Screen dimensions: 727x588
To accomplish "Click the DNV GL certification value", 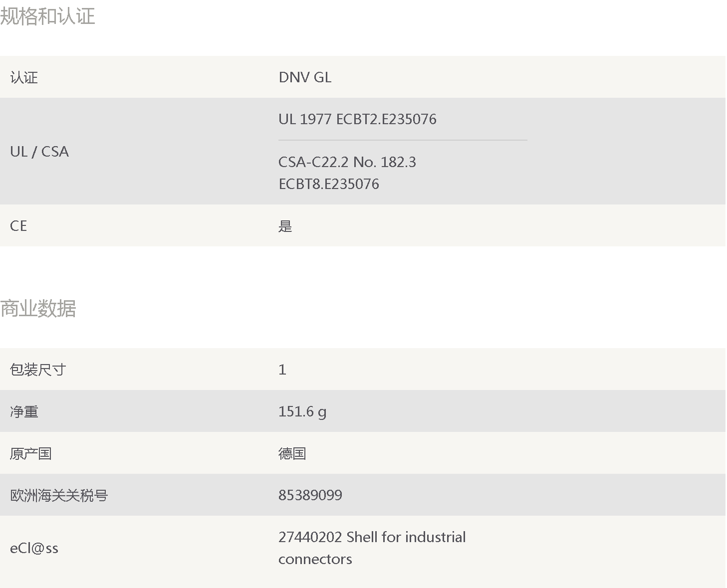I will tap(305, 77).
